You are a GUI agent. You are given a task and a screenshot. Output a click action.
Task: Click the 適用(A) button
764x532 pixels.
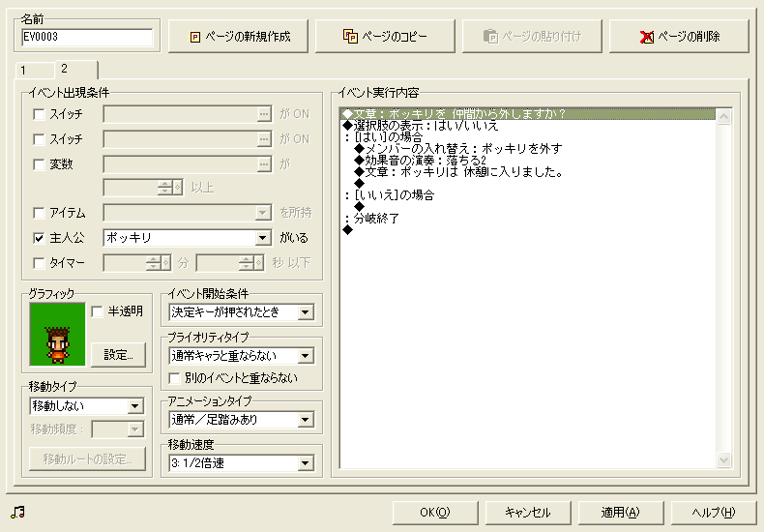(x=620, y=513)
